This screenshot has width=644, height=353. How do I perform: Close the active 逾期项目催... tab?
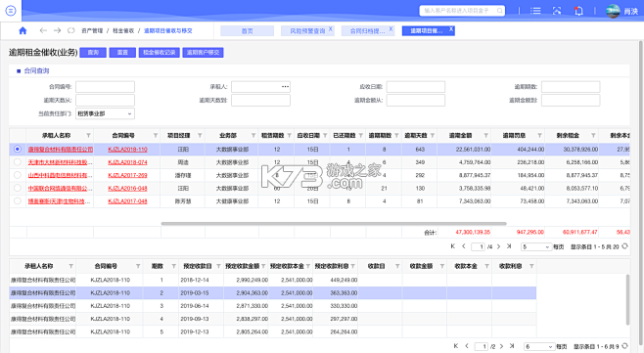click(451, 29)
